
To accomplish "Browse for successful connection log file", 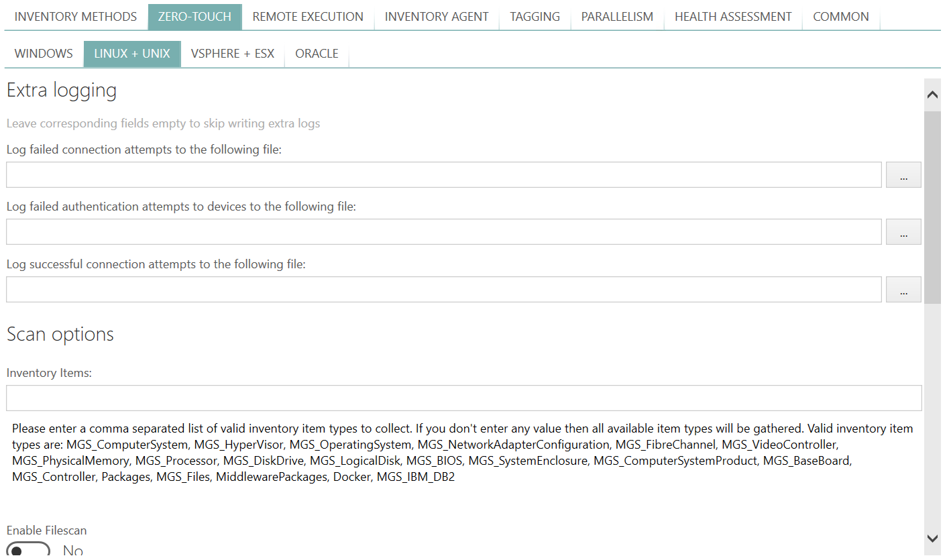I will point(903,290).
